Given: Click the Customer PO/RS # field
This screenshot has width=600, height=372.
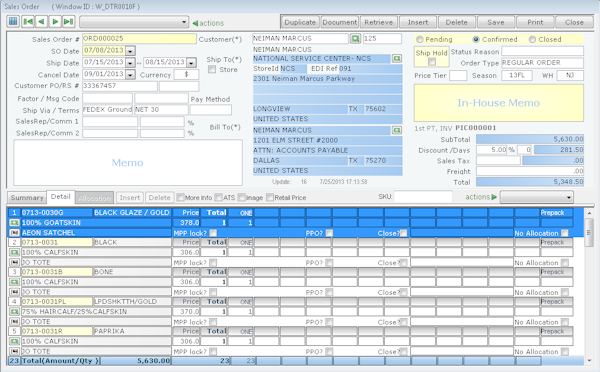Looking at the screenshot, I should click(x=120, y=86).
